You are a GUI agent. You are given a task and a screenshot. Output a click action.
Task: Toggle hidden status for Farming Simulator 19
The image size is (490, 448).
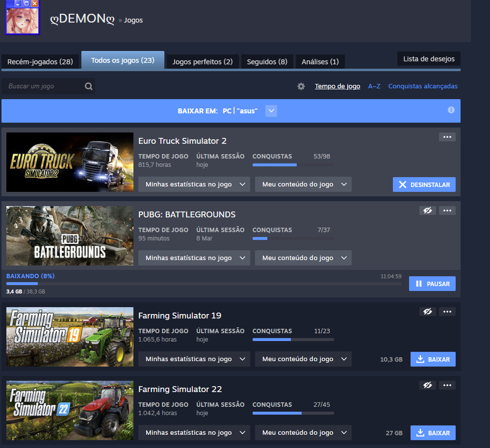coord(428,312)
